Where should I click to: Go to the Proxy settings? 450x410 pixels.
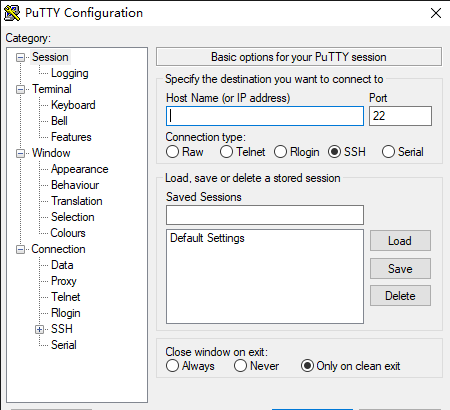[x=64, y=281]
